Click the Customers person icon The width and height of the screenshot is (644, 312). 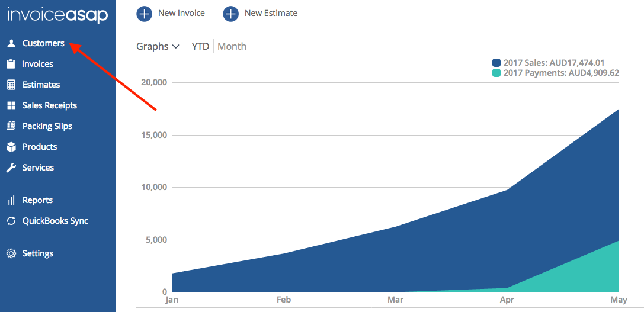(11, 43)
